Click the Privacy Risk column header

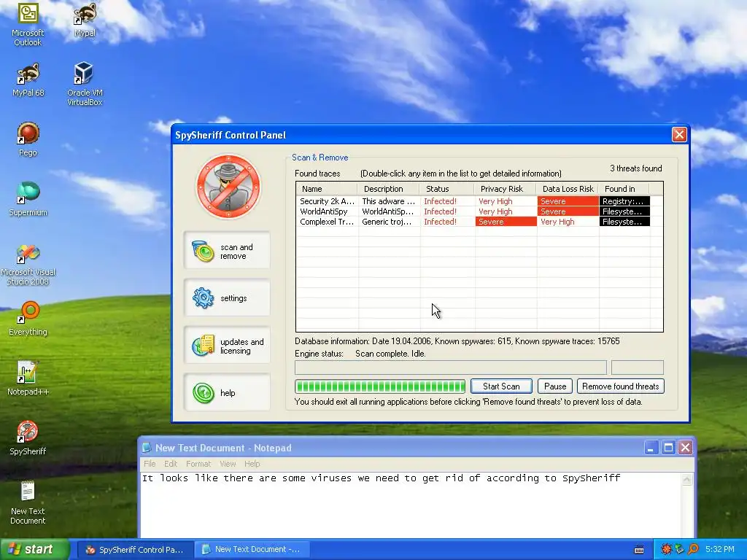506,189
